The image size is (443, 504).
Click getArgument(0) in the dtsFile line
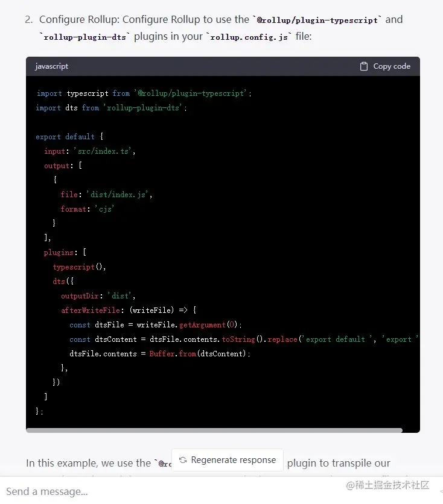point(208,324)
